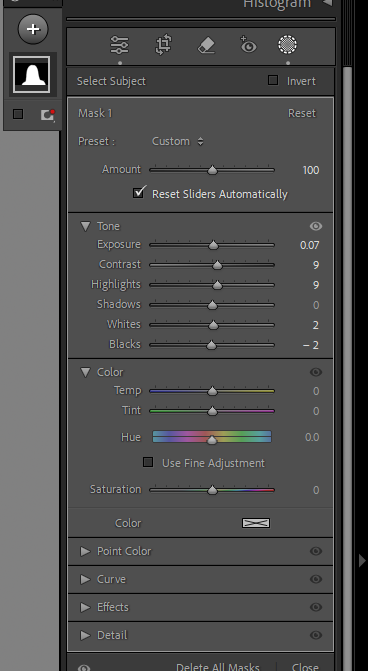The height and width of the screenshot is (671, 368).
Task: Select the Crop and rotate tool
Action: (163, 45)
